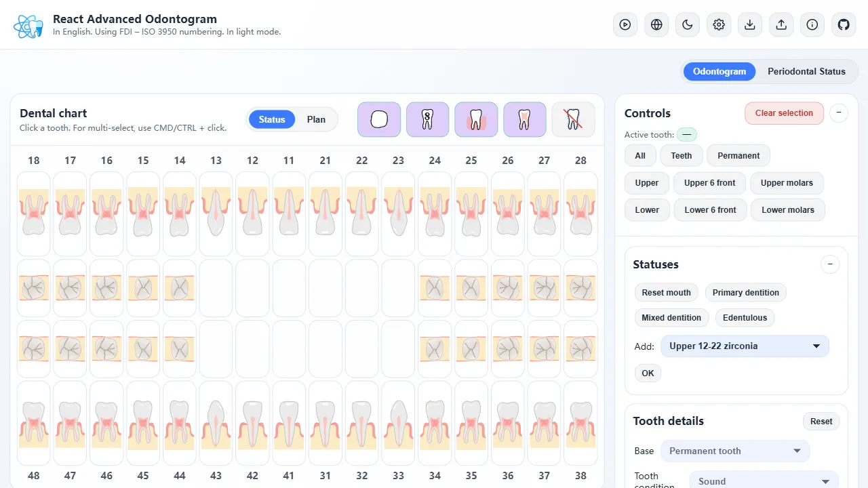
Task: Click the React Odontogram logo
Action: click(28, 26)
